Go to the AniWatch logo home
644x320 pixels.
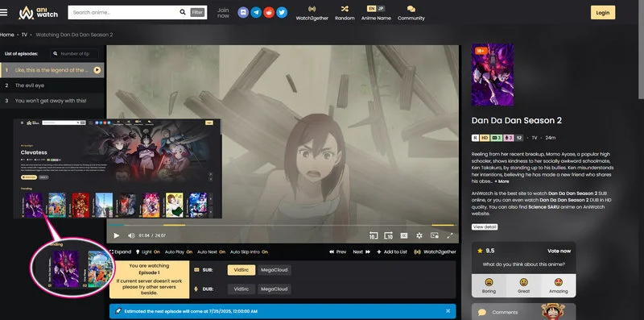[x=38, y=12]
